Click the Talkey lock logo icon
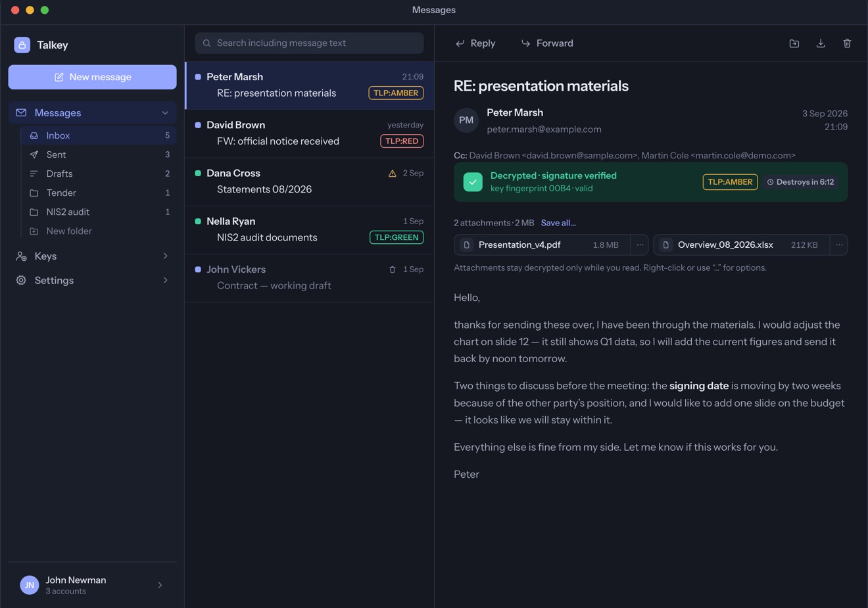The height and width of the screenshot is (608, 868). 22,45
